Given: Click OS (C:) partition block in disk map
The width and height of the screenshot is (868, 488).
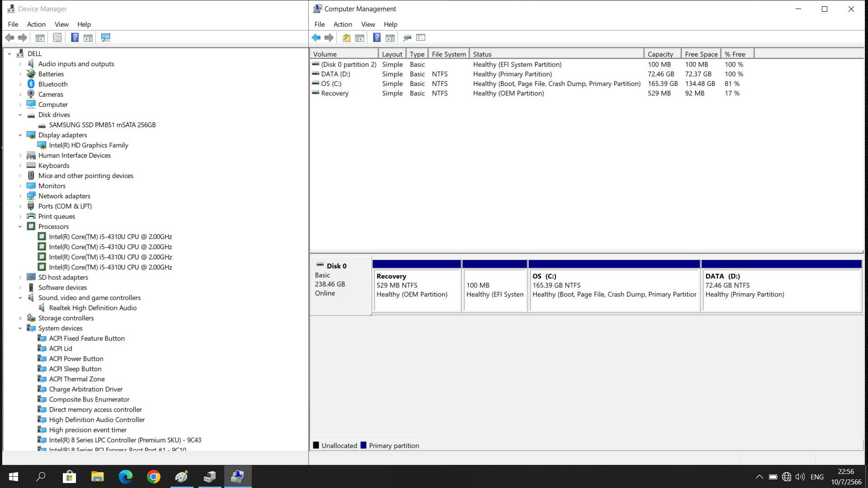Looking at the screenshot, I should 614,286.
